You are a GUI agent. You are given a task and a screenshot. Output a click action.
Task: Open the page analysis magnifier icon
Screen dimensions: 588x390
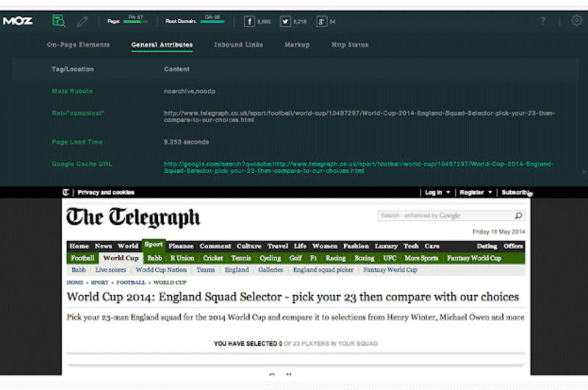[59, 21]
